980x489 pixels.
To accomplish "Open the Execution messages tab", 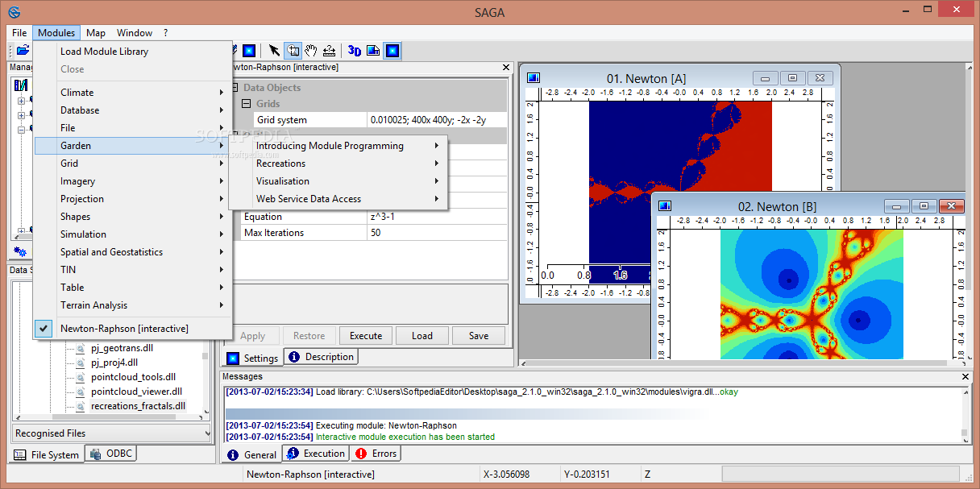I will pos(316,454).
